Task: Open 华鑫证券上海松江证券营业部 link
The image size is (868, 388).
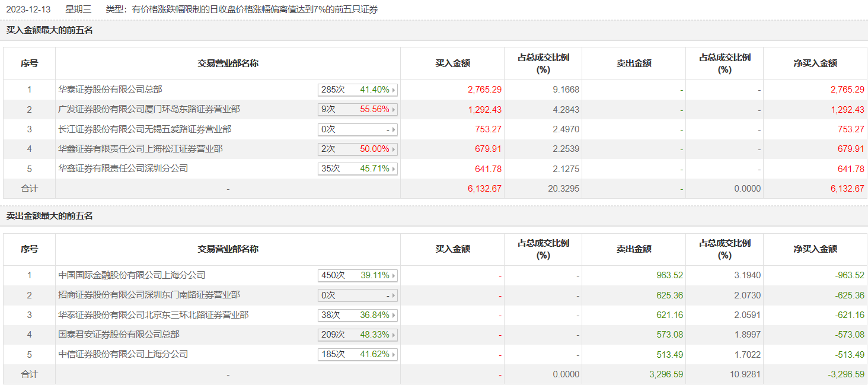Action: click(141, 149)
